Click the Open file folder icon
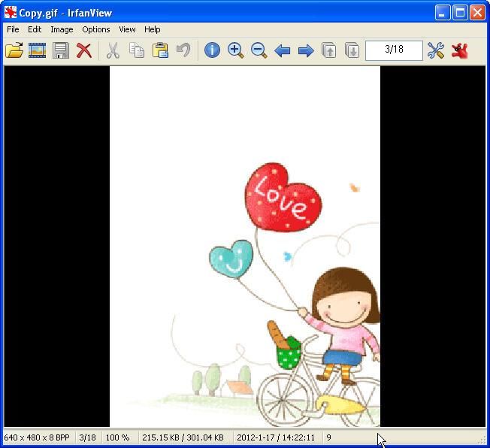The height and width of the screenshot is (448, 490). click(14, 50)
